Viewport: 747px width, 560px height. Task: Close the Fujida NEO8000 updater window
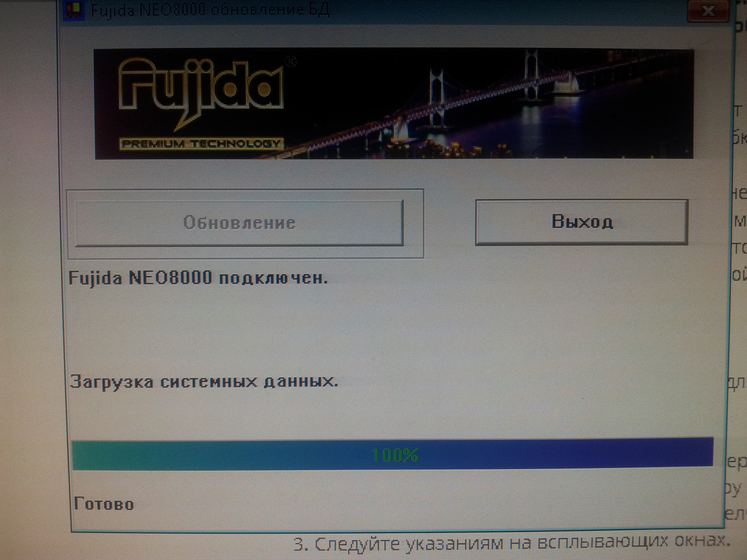click(x=708, y=10)
